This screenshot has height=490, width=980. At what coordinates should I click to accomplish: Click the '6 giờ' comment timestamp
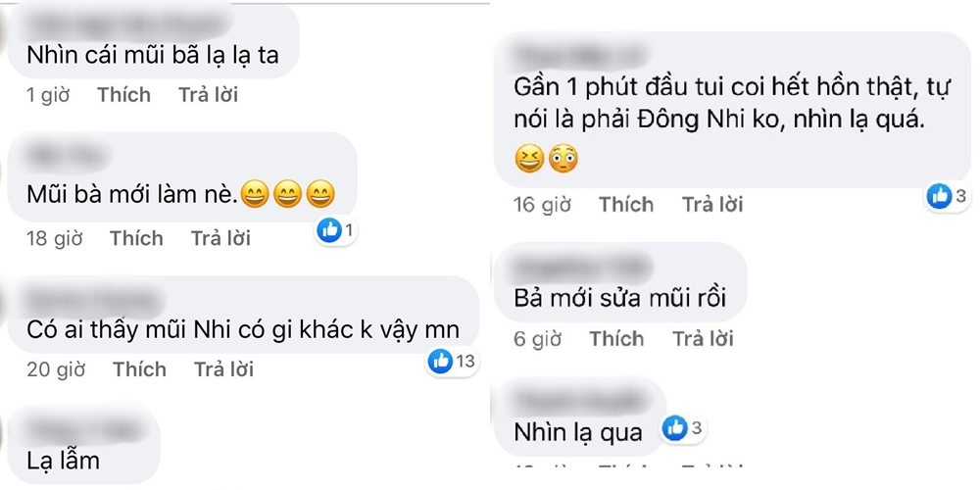[537, 339]
